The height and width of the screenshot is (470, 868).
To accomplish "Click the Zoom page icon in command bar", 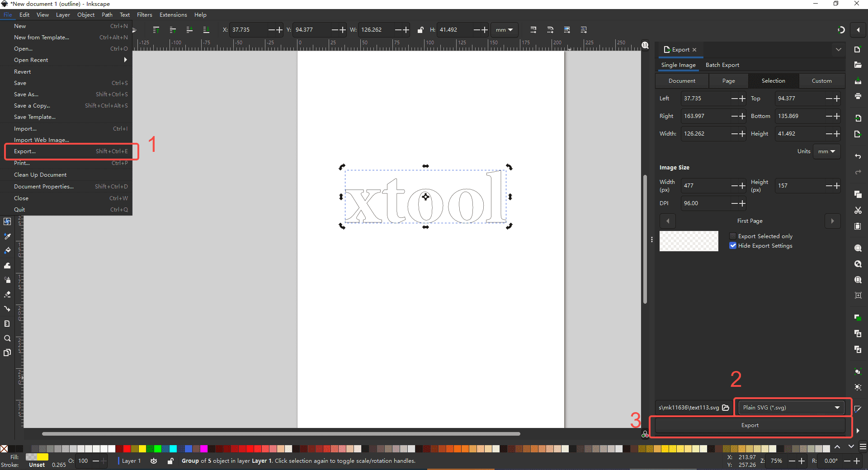I will pos(858,280).
